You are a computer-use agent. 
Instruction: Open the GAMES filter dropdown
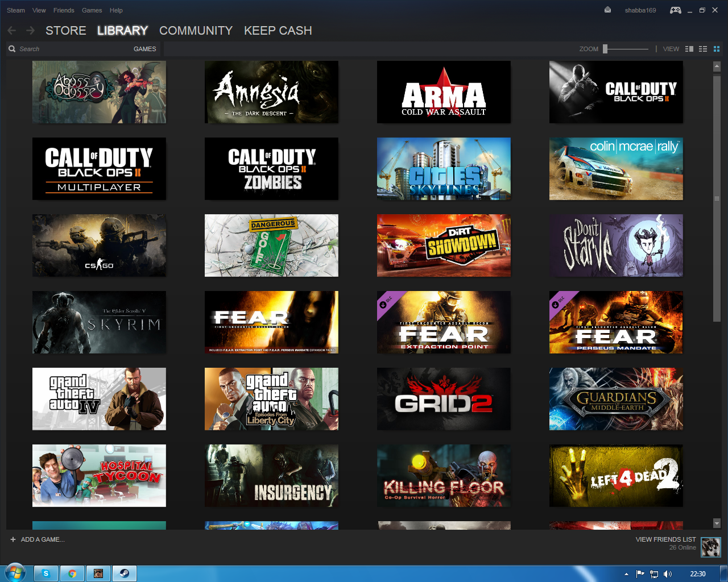144,49
